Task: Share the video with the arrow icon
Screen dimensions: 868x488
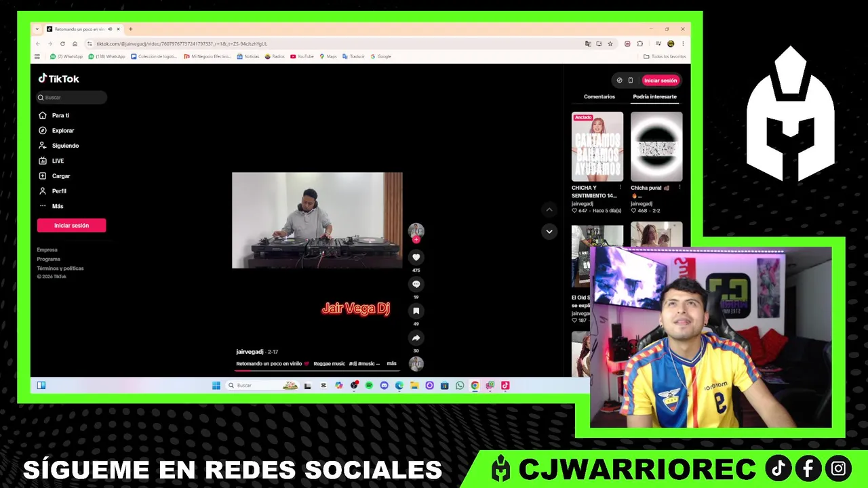Action: (x=416, y=338)
